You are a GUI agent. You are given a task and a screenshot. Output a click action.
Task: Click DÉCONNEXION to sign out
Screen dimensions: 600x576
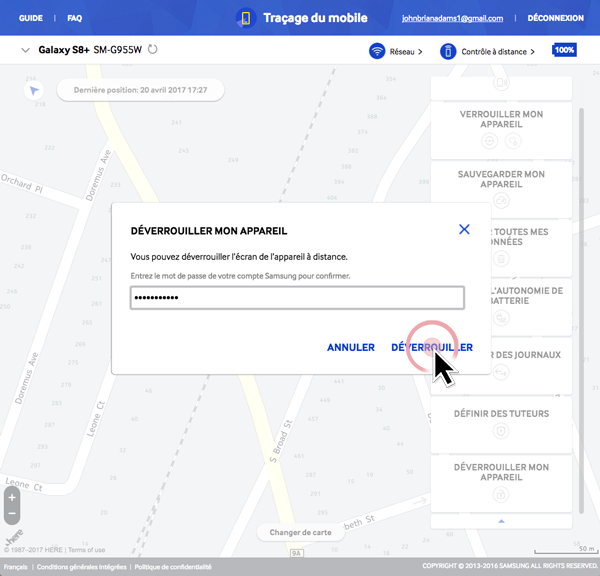coord(556,18)
